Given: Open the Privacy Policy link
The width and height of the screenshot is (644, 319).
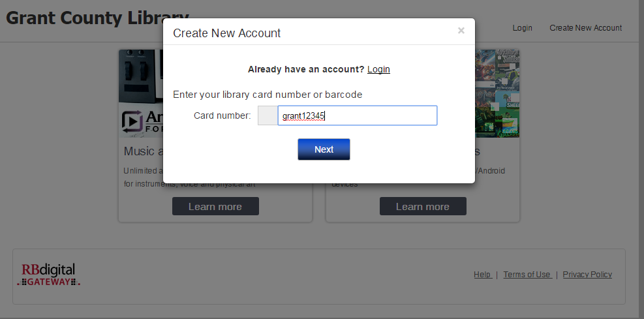Looking at the screenshot, I should [587, 275].
